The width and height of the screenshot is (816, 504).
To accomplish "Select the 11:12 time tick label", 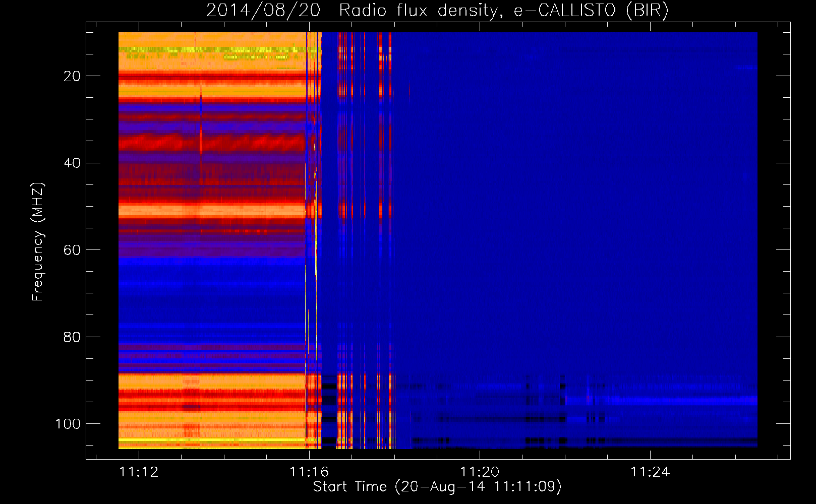I will pyautogui.click(x=139, y=472).
